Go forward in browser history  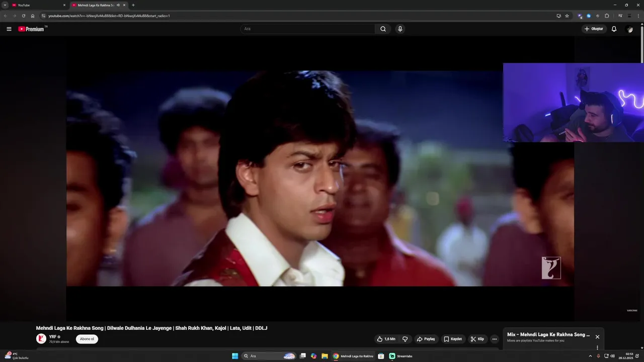14,16
